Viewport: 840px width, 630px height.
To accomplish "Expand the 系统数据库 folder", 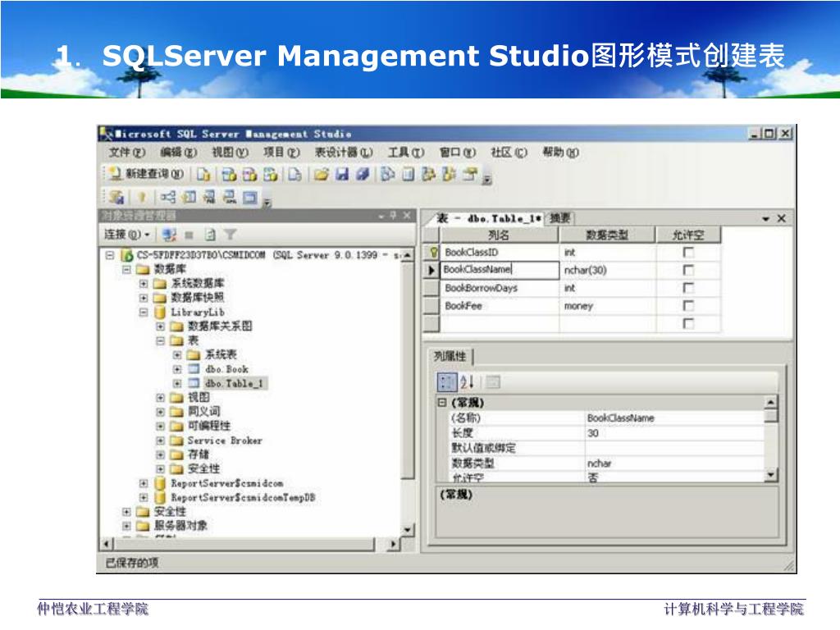I will (144, 283).
